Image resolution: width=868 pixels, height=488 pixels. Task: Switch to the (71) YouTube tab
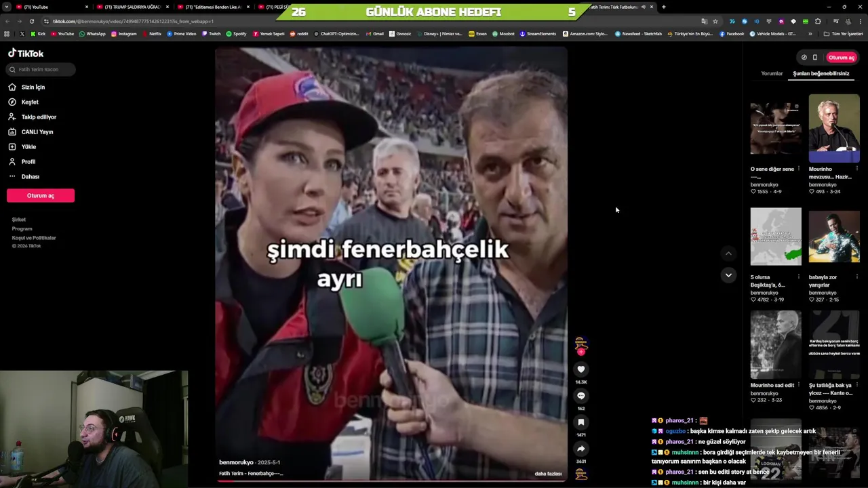click(52, 7)
